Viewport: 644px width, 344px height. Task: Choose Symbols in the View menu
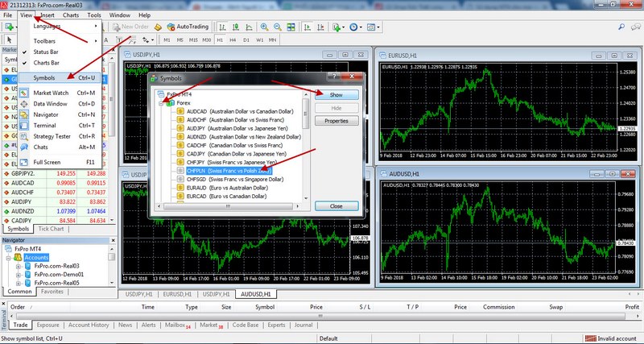[60, 77]
